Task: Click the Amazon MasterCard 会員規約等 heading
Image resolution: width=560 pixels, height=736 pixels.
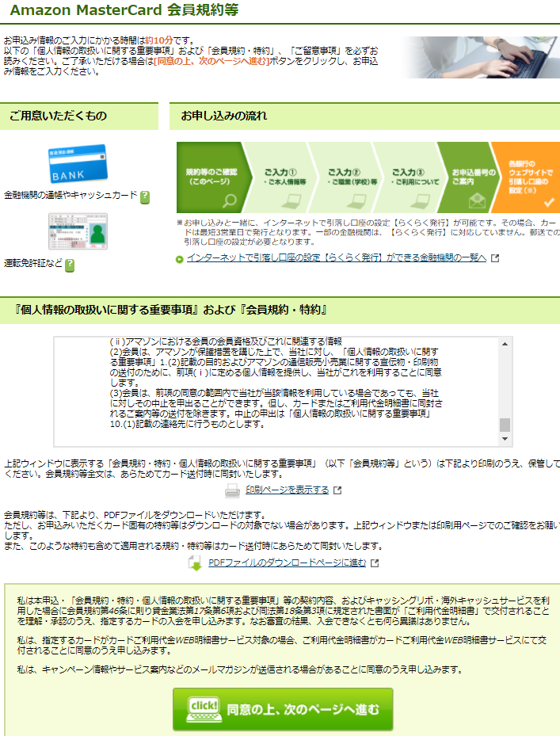Action: pyautogui.click(x=124, y=10)
